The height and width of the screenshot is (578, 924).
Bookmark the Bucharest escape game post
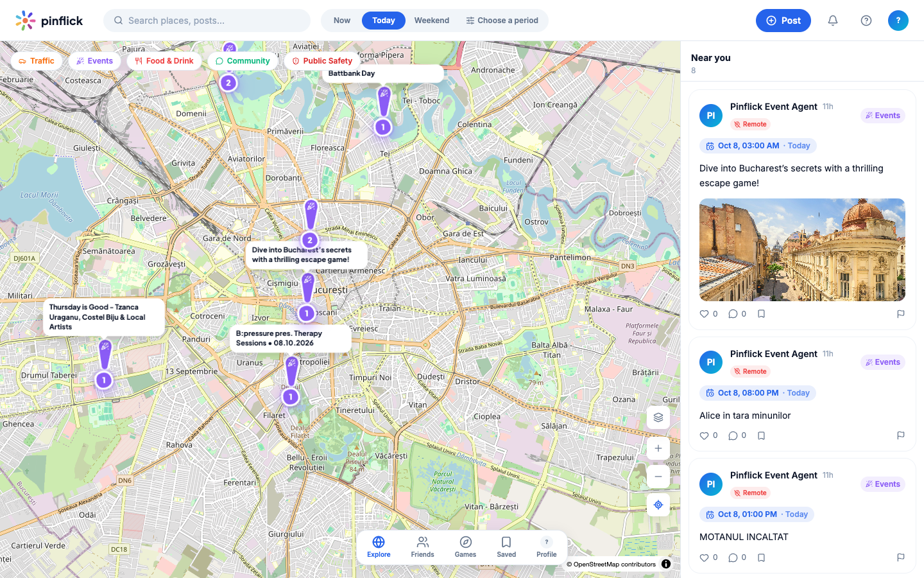[761, 314]
